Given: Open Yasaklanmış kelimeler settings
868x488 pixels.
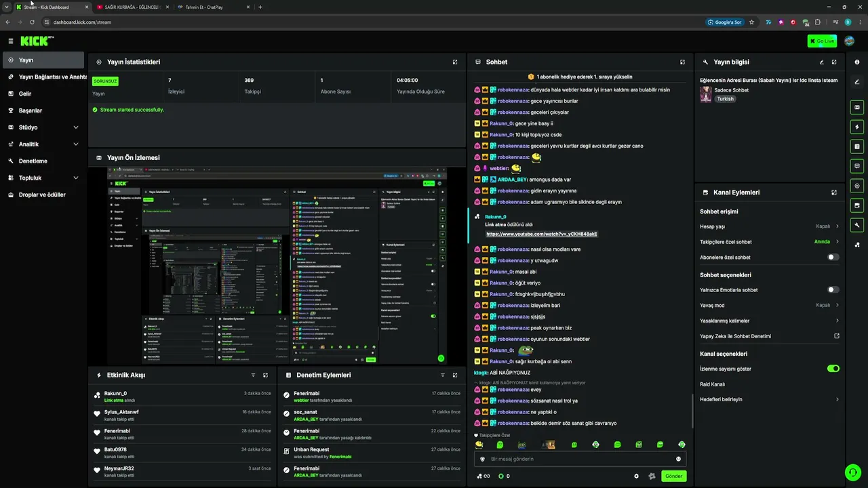Looking at the screenshot, I should point(770,321).
